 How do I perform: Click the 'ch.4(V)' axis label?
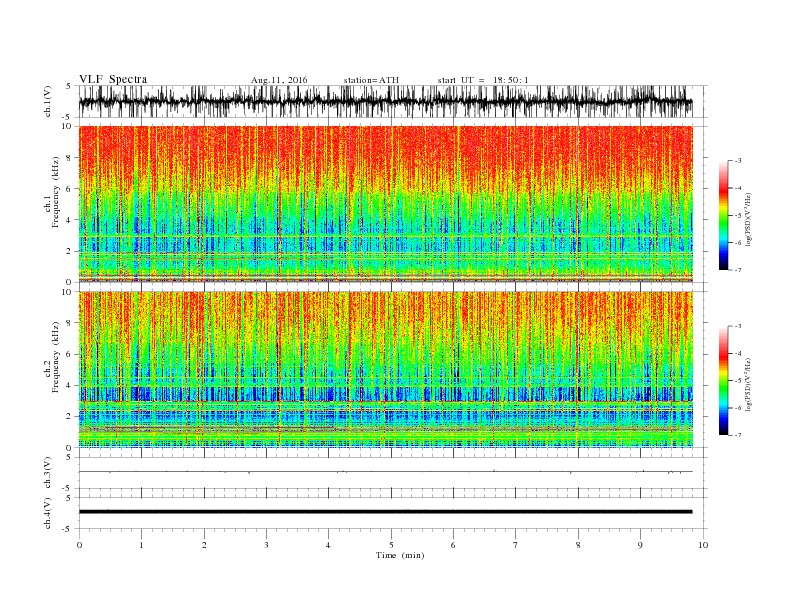tap(48, 513)
